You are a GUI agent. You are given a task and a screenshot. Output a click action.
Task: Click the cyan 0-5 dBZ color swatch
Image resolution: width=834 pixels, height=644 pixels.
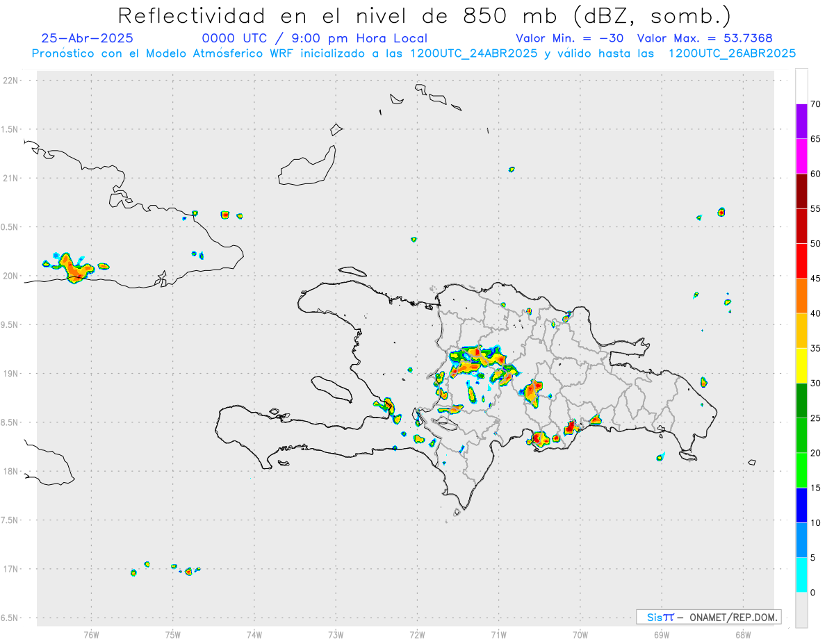(x=801, y=575)
